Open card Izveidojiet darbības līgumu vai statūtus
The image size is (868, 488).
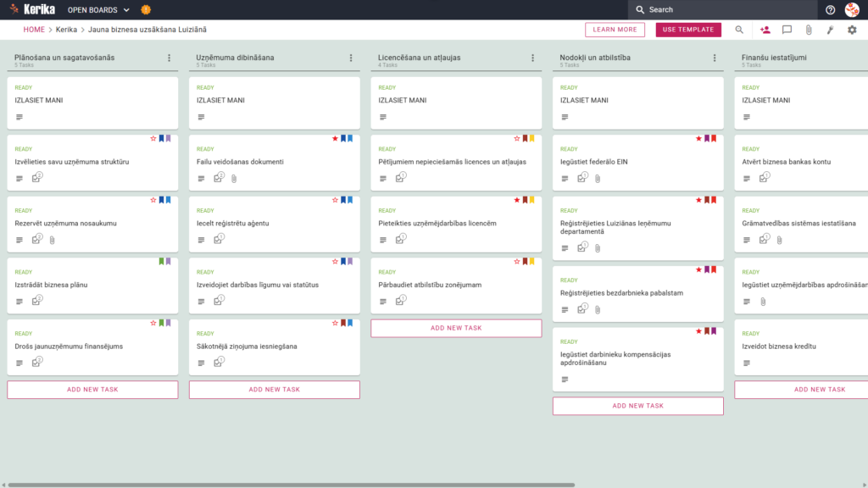pos(275,286)
